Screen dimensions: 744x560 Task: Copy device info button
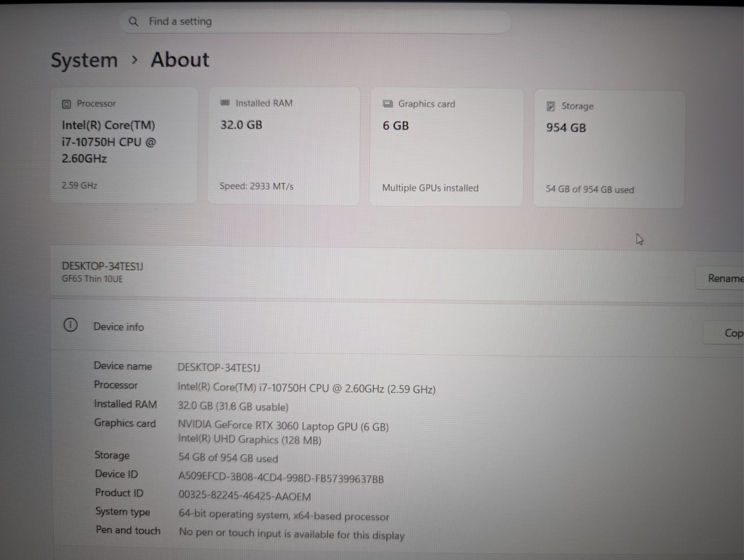pyautogui.click(x=724, y=333)
